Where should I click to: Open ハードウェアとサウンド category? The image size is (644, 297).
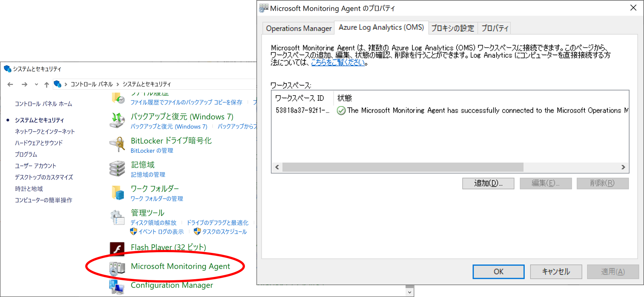click(39, 143)
